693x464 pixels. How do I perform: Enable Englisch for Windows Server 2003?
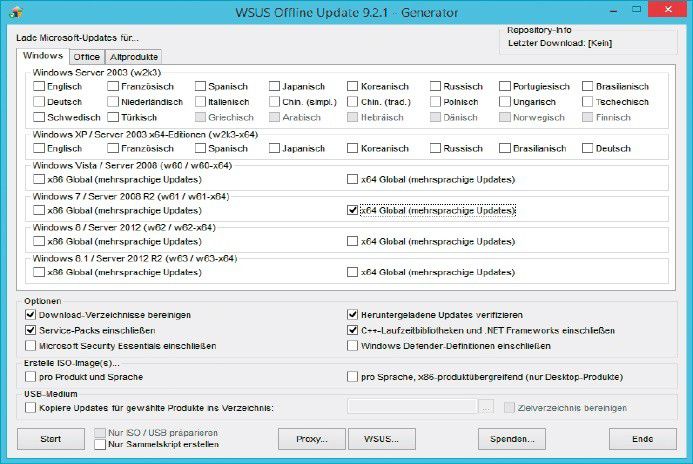[39, 86]
